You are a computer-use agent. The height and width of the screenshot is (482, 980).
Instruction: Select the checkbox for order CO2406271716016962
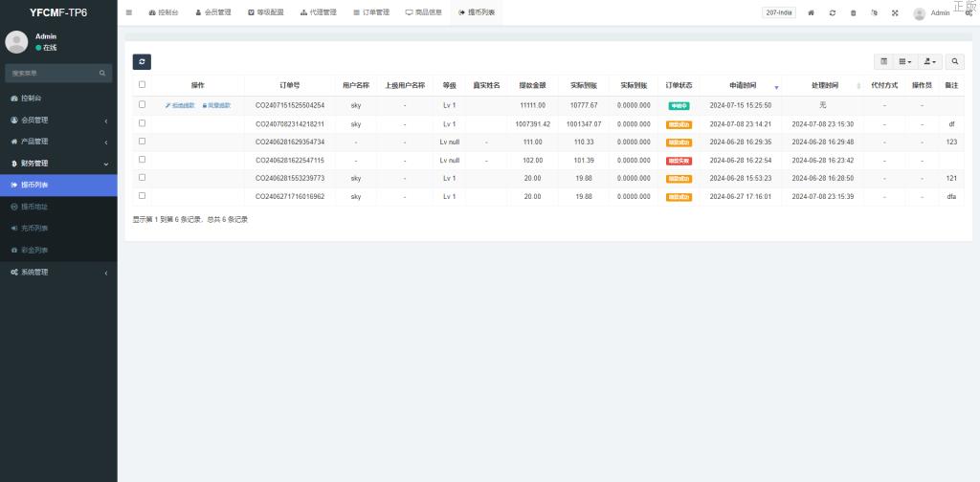click(143, 196)
